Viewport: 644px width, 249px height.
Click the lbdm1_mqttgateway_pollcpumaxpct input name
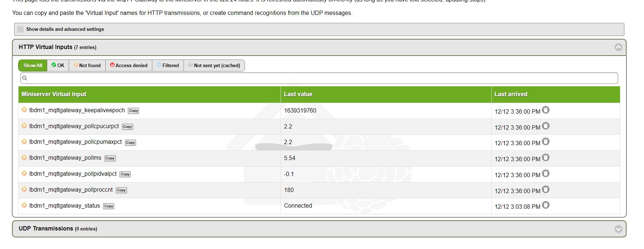click(x=76, y=142)
